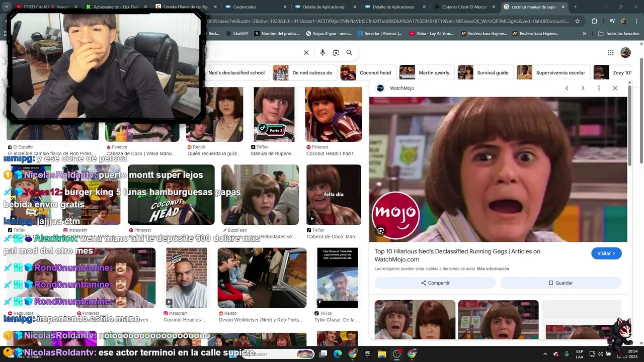Viewport: 644px width, 362px height.
Task: Select Coconut head filter chip
Action: point(368,72)
